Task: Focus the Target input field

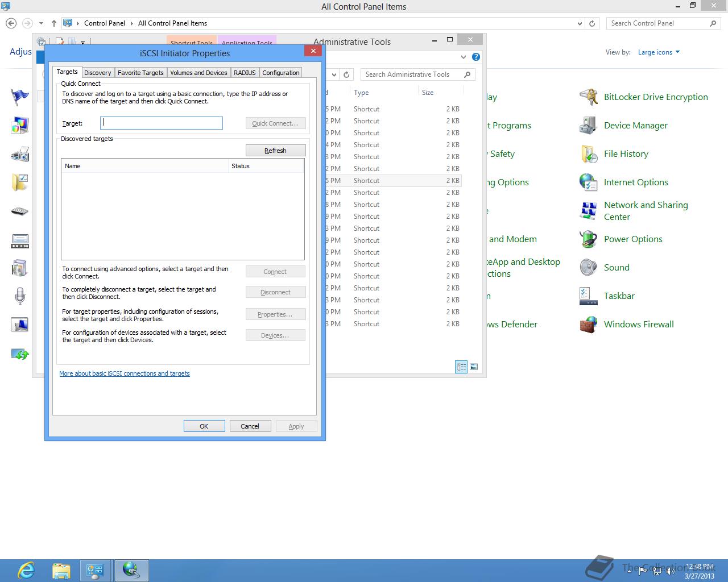Action: tap(162, 123)
